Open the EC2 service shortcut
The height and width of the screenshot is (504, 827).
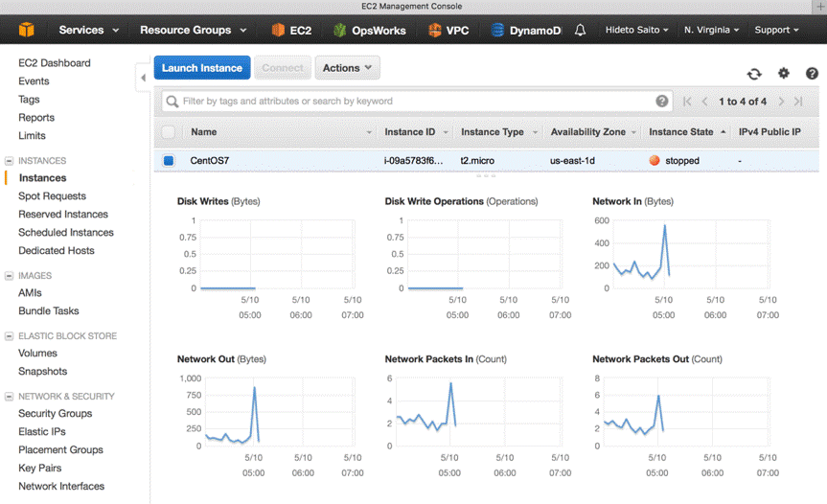coord(291,30)
